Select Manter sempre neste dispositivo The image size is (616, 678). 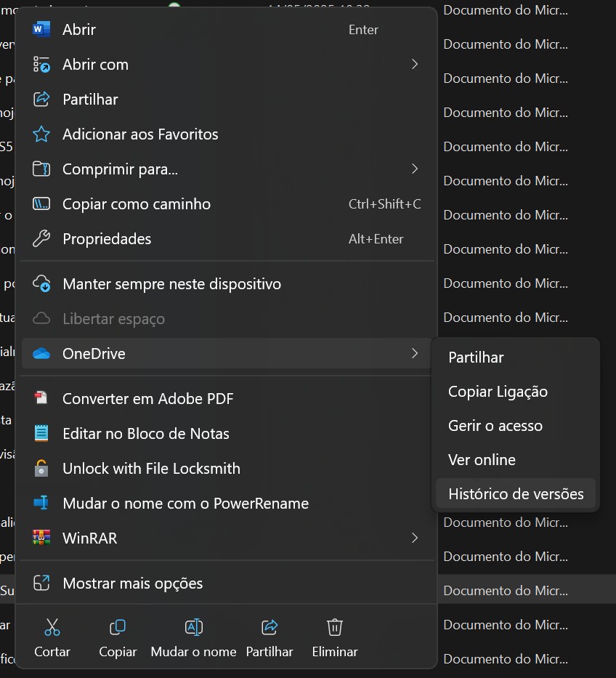tap(171, 284)
